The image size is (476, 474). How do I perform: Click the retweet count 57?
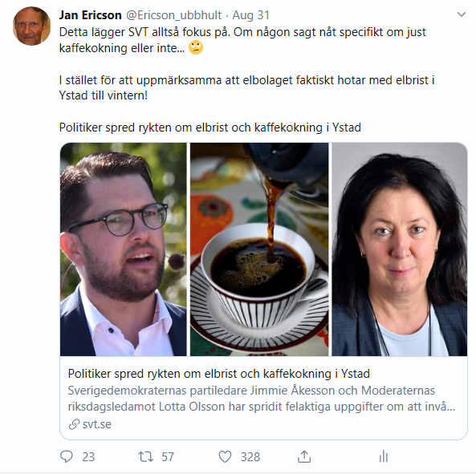168,456
